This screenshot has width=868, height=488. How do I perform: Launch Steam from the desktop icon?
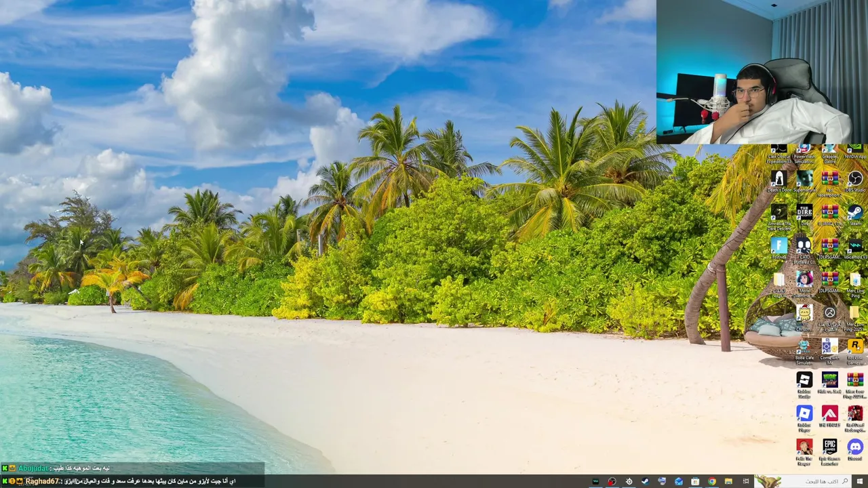click(855, 215)
